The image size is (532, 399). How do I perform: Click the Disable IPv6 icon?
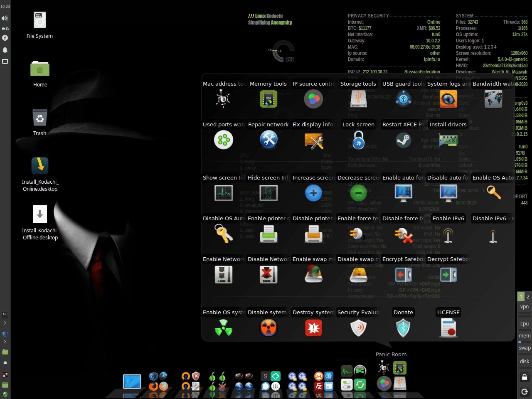coord(493,236)
